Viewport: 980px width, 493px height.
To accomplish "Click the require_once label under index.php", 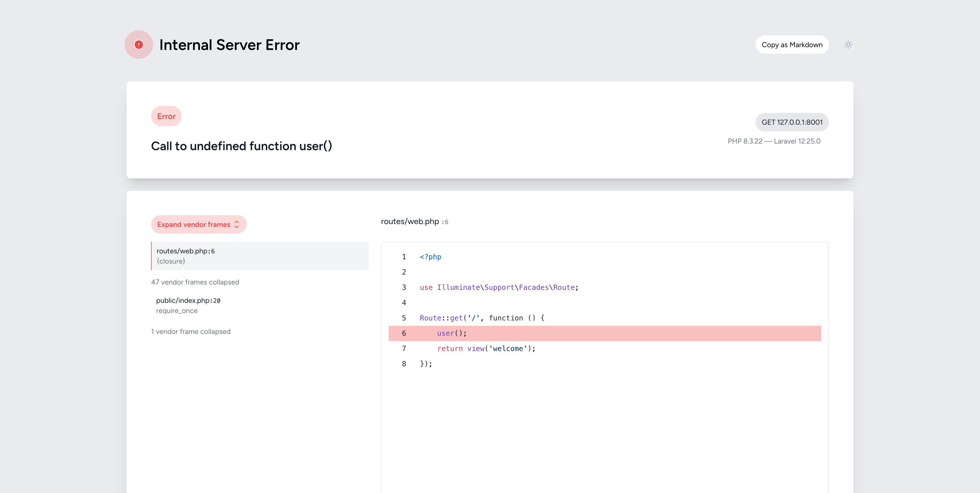I will [x=177, y=310].
